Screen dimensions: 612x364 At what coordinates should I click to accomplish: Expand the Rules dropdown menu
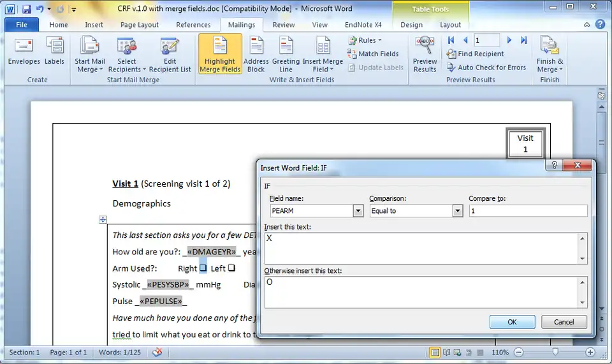click(365, 40)
